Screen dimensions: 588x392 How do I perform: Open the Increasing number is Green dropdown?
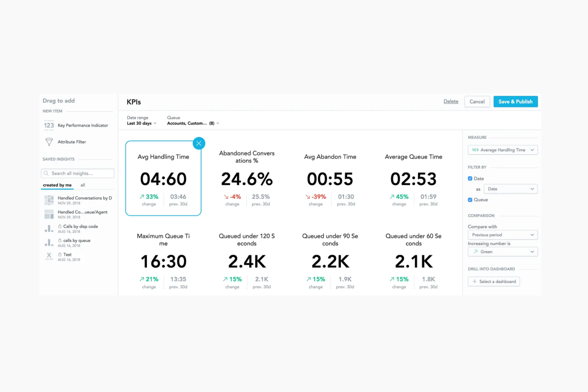tap(503, 252)
